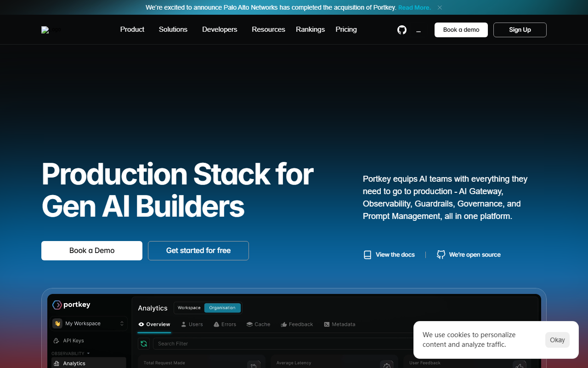Viewport: 588px width, 368px height.
Task: Click the Production Stack for Gen AI Builders heading
Action: pyautogui.click(x=178, y=190)
